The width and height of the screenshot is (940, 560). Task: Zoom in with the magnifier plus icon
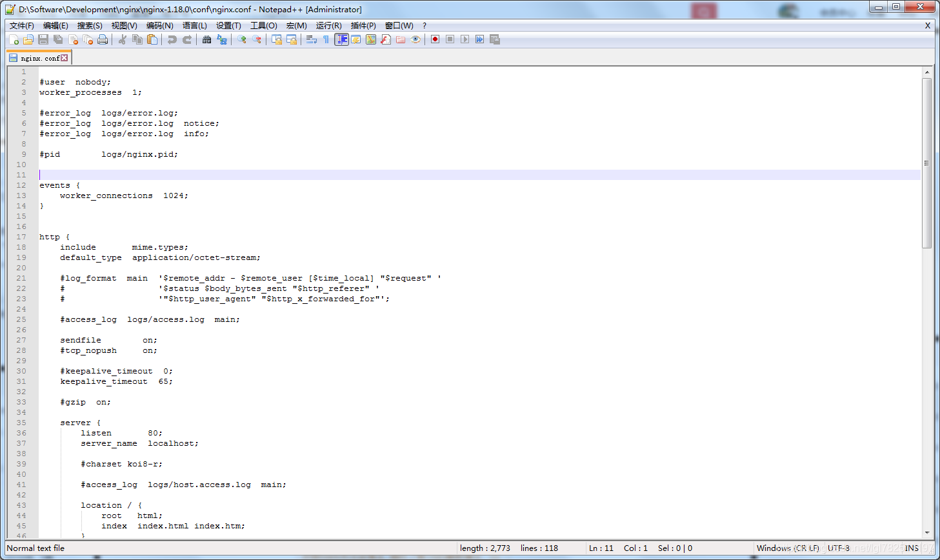click(x=242, y=39)
